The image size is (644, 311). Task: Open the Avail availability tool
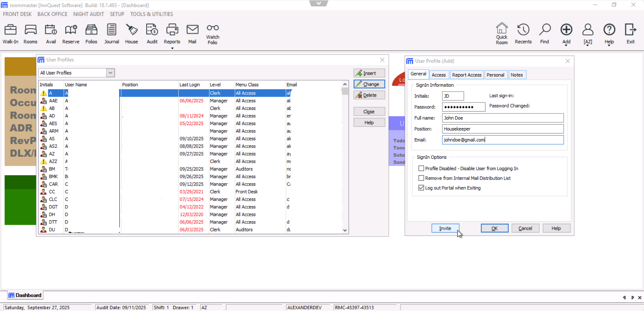51,33
